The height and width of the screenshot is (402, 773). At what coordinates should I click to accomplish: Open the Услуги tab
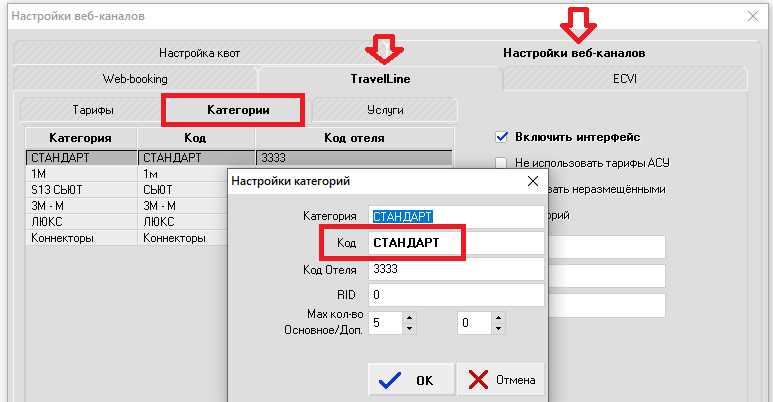(385, 110)
